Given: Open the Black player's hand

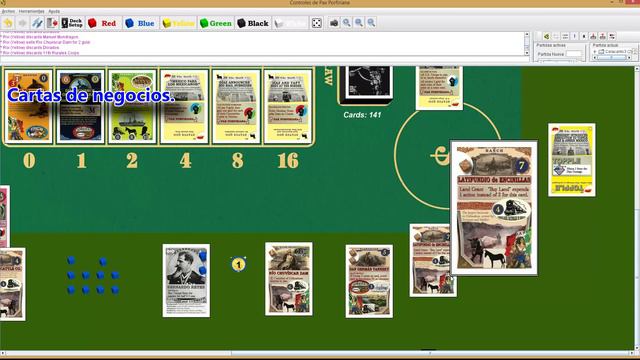Looking at the screenshot, I should pos(253,23).
